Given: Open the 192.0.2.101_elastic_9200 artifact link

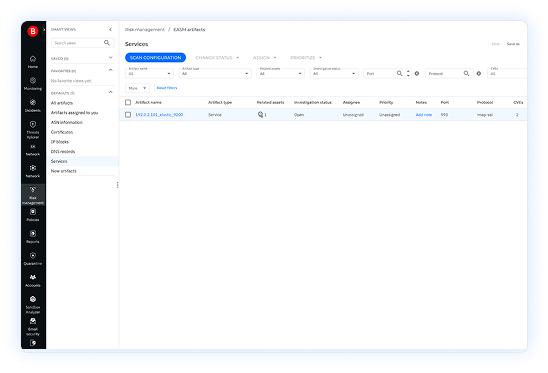Looking at the screenshot, I should [159, 115].
